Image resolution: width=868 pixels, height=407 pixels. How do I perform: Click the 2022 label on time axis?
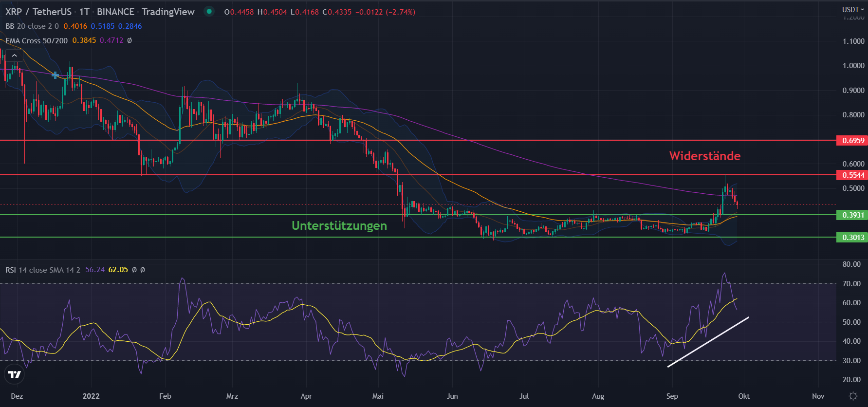coord(91,396)
